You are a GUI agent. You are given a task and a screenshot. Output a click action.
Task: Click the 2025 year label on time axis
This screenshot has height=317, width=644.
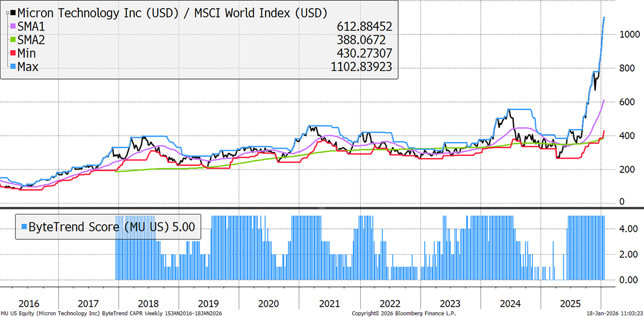[x=570, y=303]
